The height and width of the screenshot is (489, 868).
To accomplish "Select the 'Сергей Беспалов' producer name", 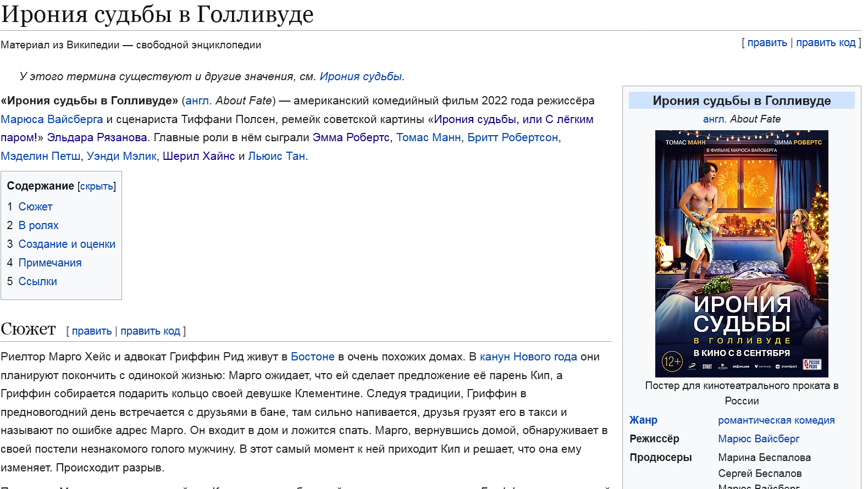I will (x=760, y=474).
